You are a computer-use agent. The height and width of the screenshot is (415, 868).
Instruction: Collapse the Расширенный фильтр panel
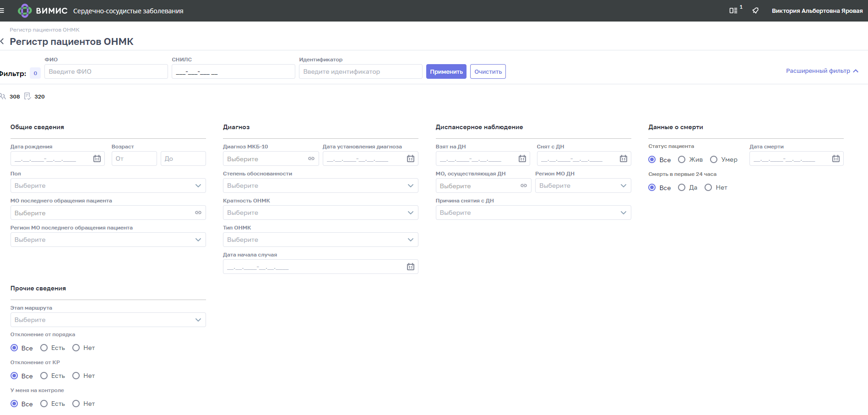coord(822,71)
